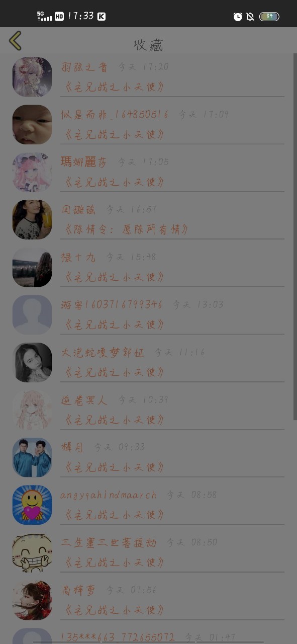
Task: Tap 尚梓萝's red costume avatar
Action: [32, 600]
